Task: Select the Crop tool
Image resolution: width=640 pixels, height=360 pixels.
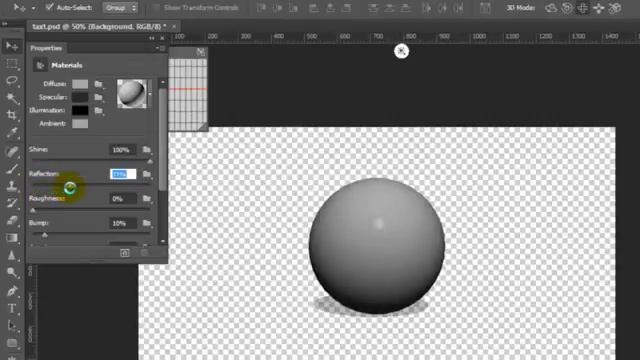Action: [12, 115]
